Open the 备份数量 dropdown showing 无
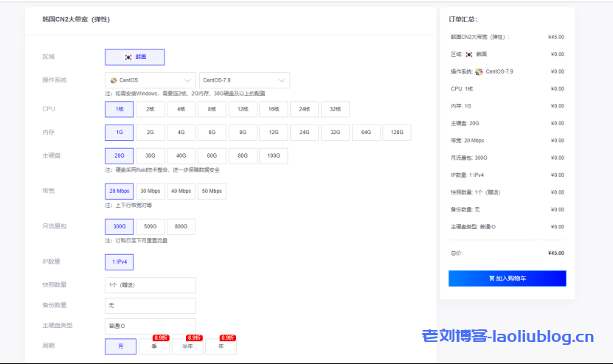Viewport: 613px width, 364px height. (150, 305)
